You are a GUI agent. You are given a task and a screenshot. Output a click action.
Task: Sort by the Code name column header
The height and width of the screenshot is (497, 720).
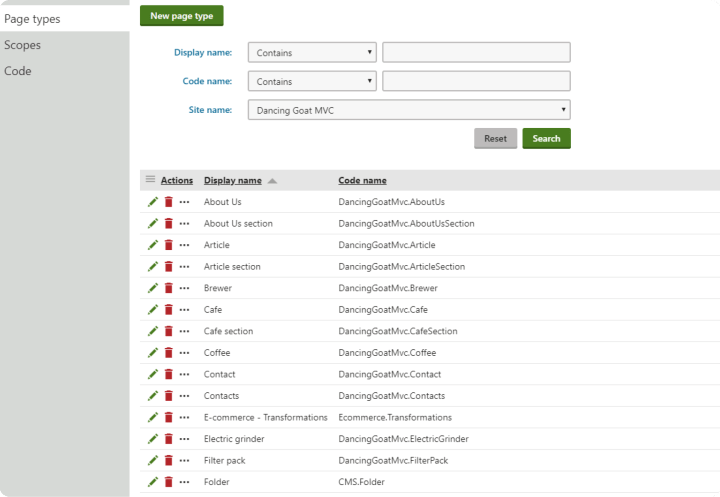(362, 181)
